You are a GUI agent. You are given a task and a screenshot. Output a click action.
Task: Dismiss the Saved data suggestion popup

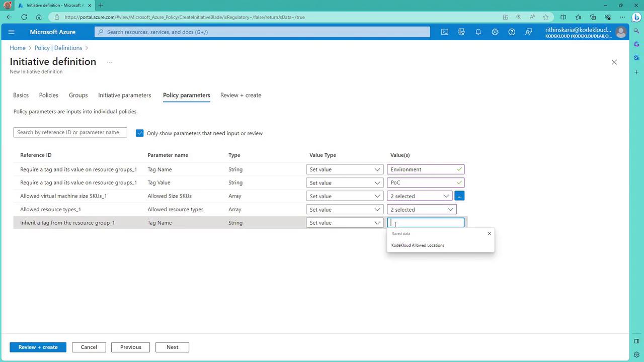point(489,234)
